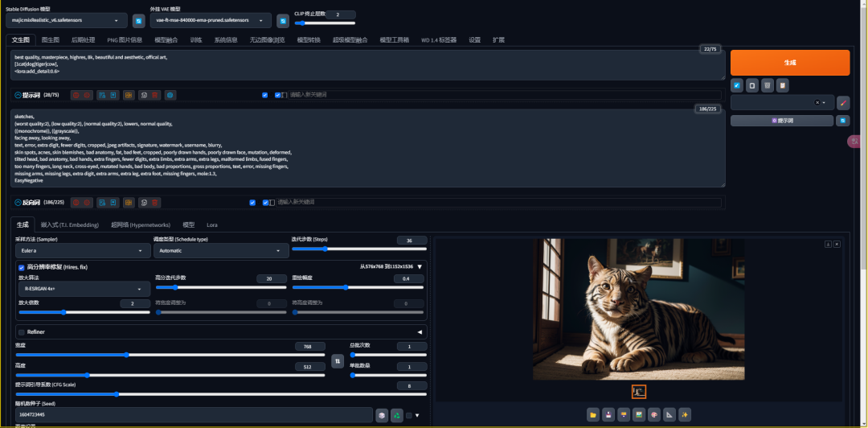
Task: Open the Lora tab
Action: coord(212,225)
